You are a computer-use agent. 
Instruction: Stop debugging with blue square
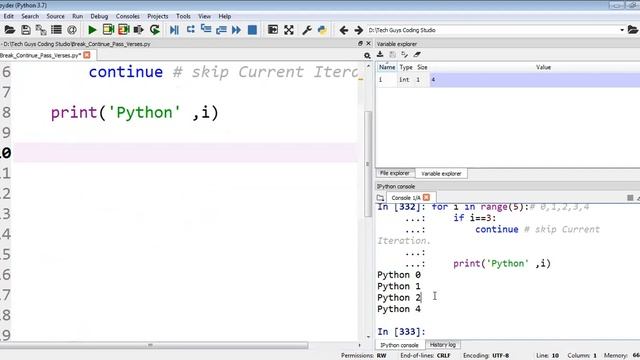[x=252, y=30]
